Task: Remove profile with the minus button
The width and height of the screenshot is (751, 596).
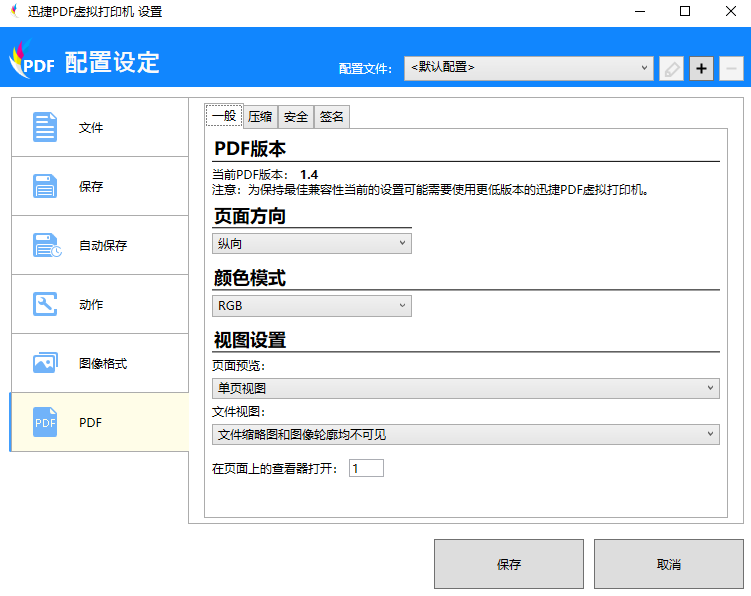Action: pyautogui.click(x=731, y=69)
